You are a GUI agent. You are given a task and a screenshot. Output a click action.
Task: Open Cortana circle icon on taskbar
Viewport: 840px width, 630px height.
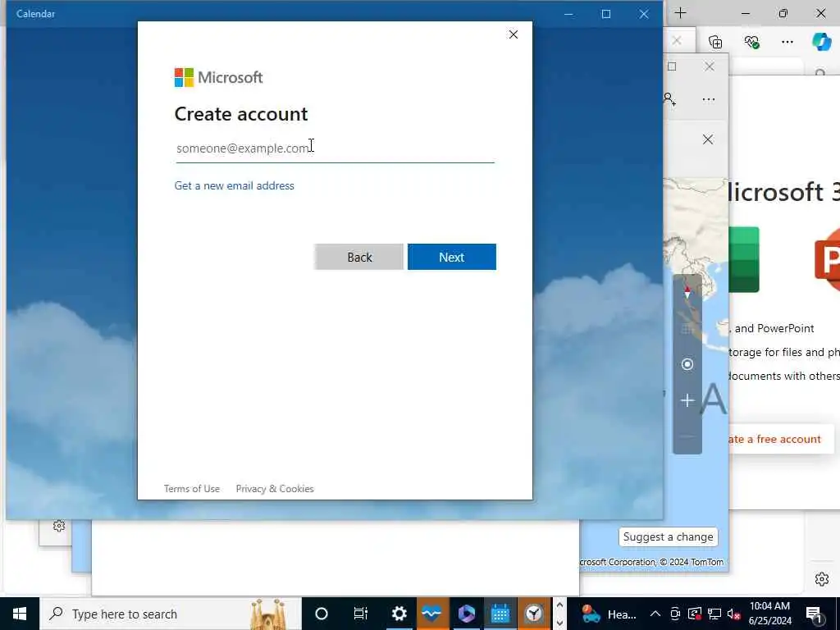[322, 614]
